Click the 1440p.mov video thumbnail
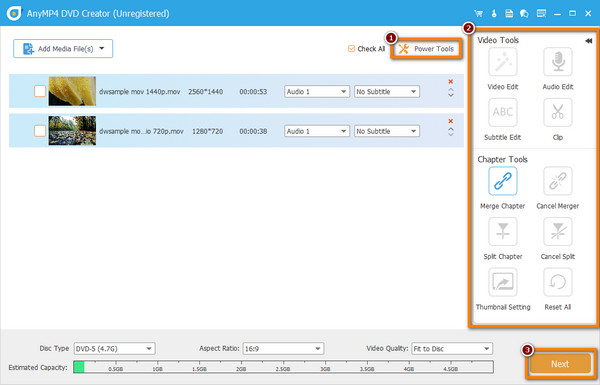 tap(72, 91)
